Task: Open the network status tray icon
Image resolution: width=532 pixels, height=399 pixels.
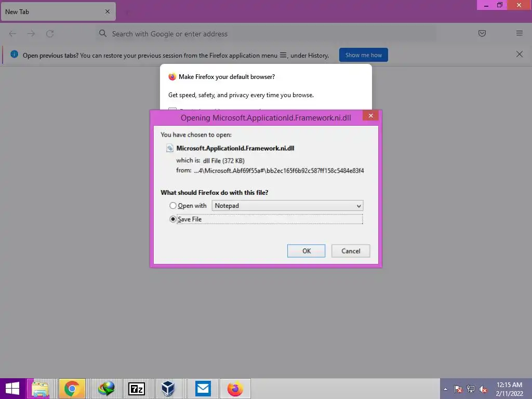Action: pos(471,389)
